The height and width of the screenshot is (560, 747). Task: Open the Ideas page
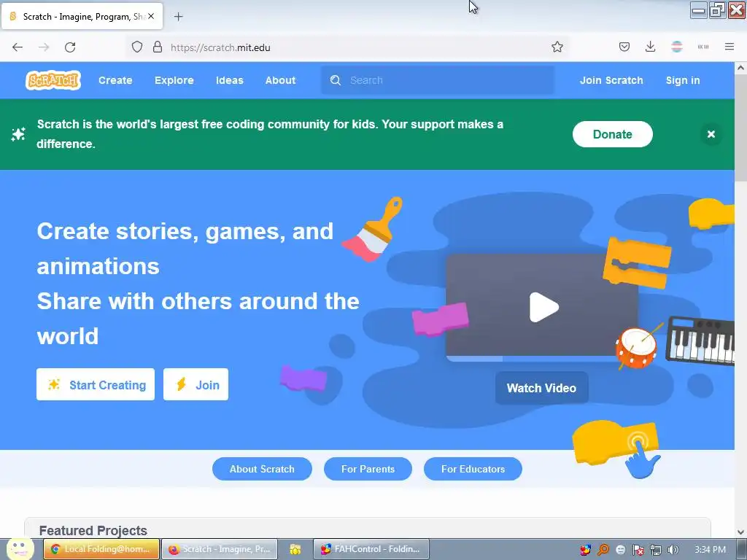pyautogui.click(x=230, y=80)
